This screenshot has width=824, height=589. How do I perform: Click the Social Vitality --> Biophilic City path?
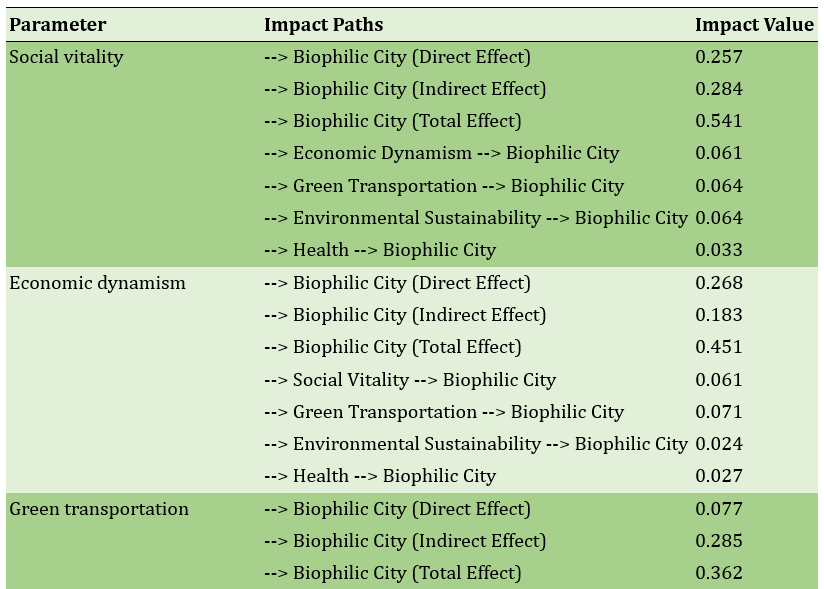point(410,380)
